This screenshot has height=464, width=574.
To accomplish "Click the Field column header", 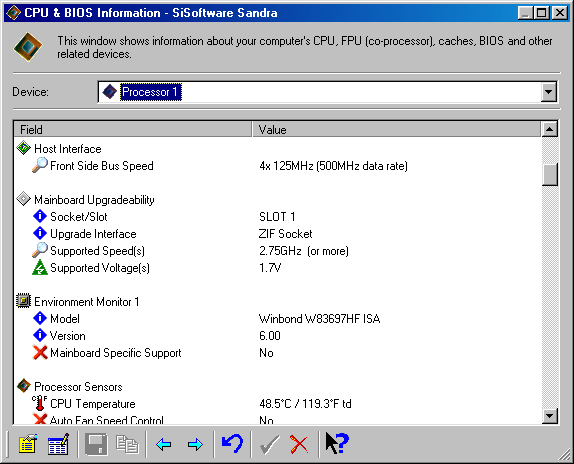I will click(x=133, y=129).
